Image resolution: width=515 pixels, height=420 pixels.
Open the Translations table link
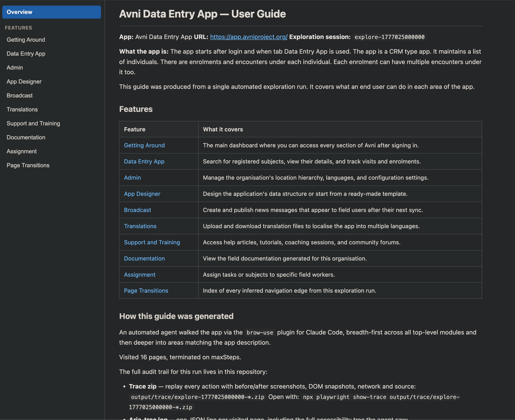click(x=140, y=226)
